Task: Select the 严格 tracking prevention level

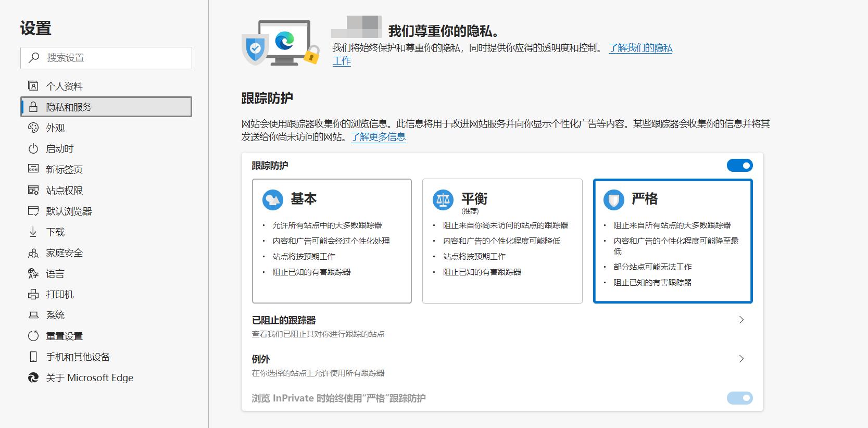Action: [x=673, y=241]
